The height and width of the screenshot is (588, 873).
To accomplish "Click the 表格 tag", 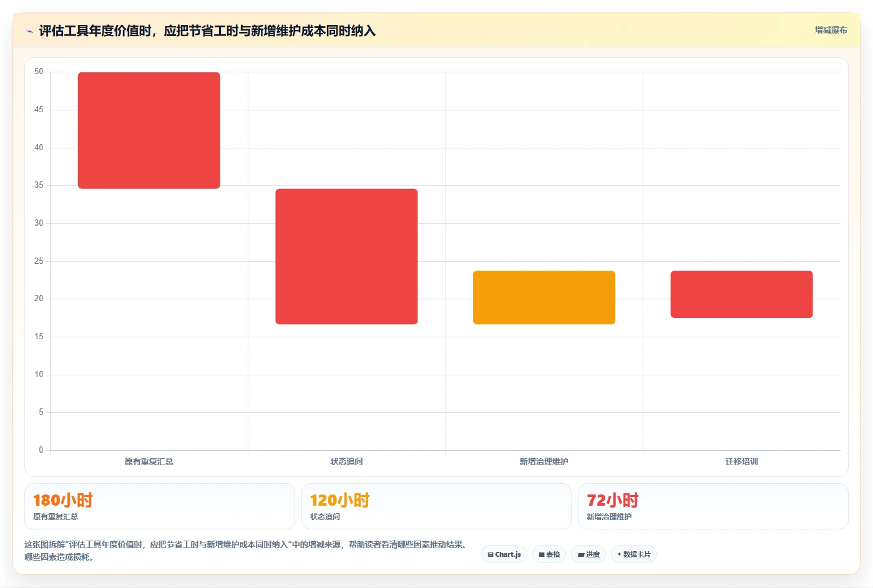I will click(549, 554).
